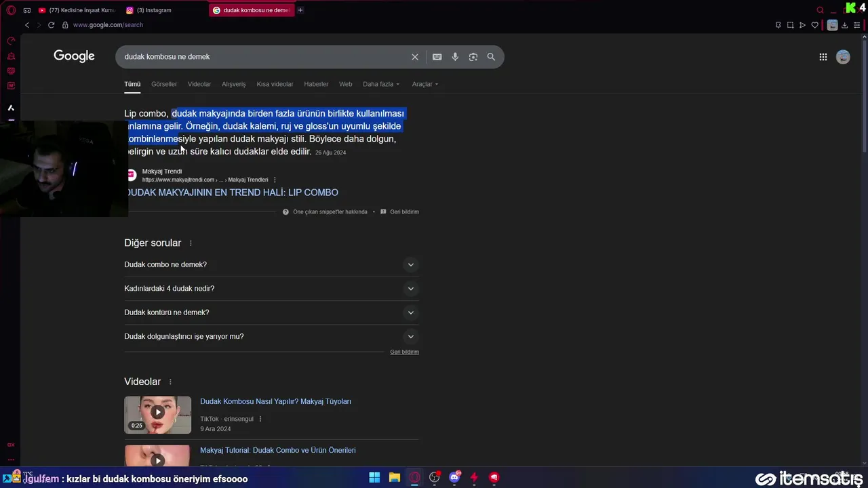Click the Google logo
Viewport: 868px width, 488px height.
coord(74,56)
